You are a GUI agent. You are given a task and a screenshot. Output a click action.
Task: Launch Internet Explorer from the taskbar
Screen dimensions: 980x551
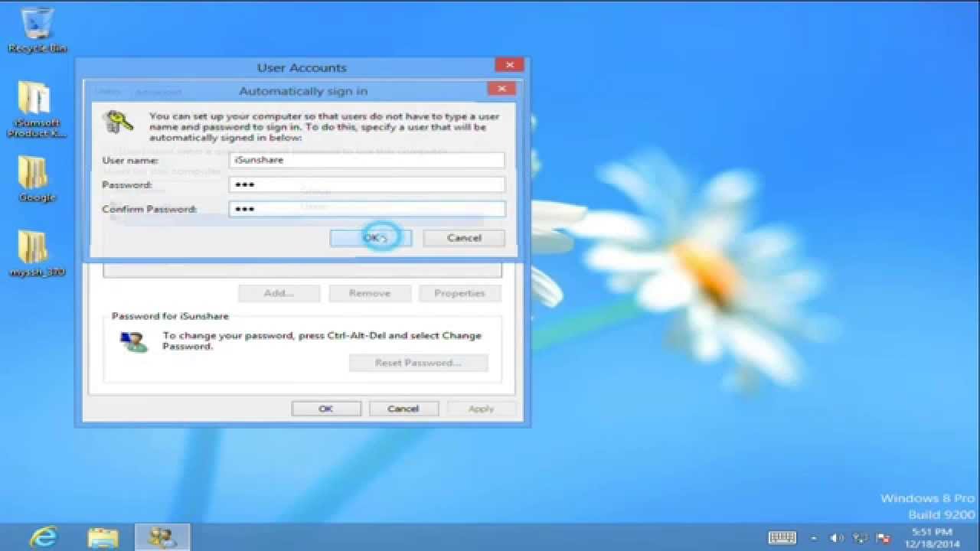(x=44, y=537)
